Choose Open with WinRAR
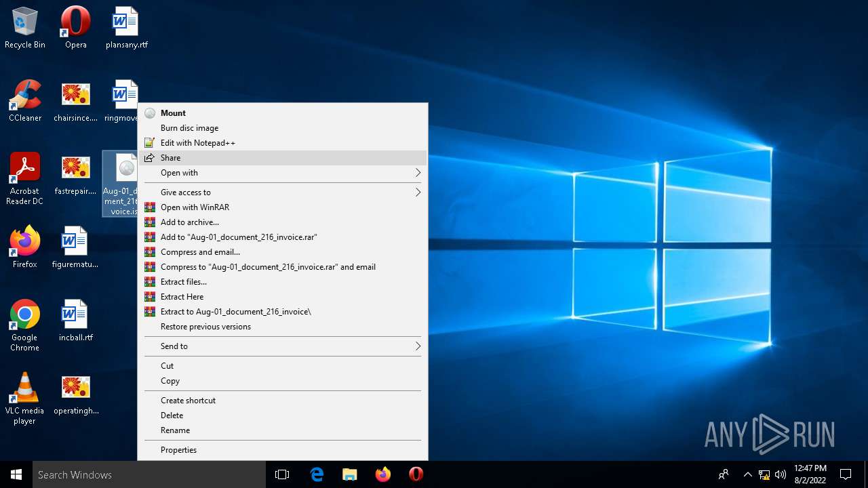Image resolution: width=868 pixels, height=488 pixels. pos(283,207)
